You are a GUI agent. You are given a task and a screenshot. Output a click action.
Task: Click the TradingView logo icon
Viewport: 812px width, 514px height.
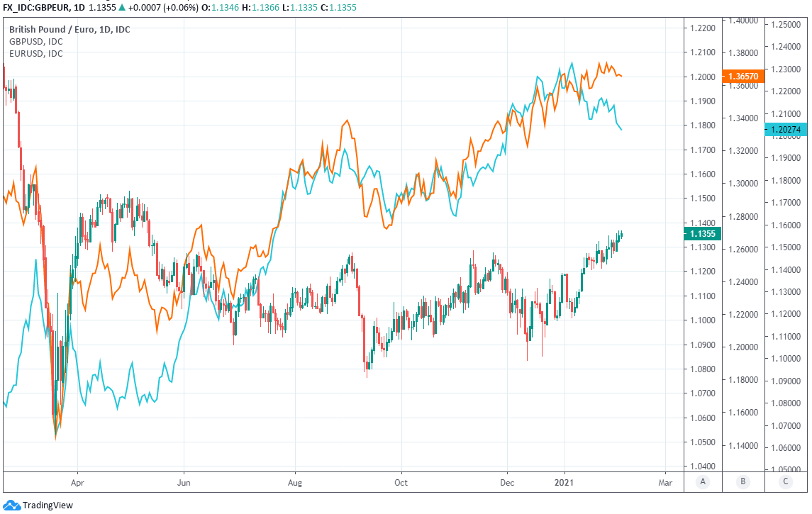12,505
